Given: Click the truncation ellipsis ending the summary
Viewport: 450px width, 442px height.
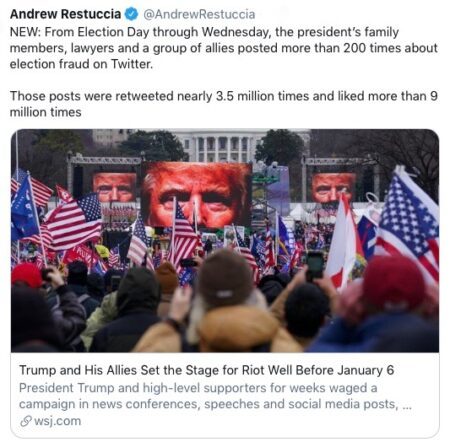Looking at the screenshot, I should 407,406.
